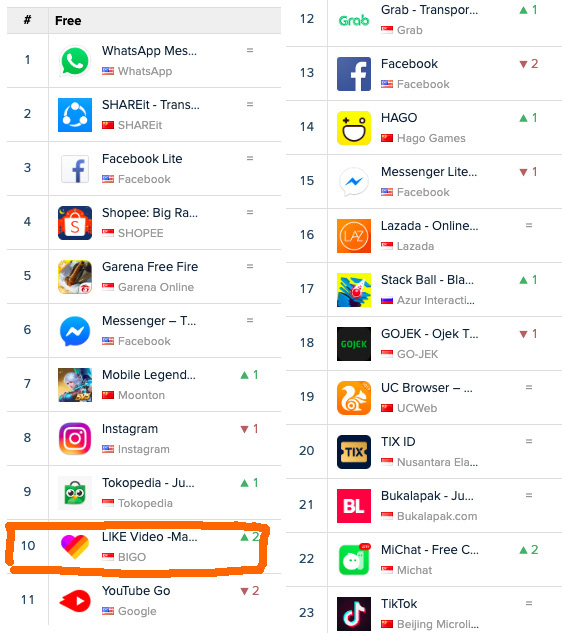Open the Facebook Lite app title
Viewport: 562px width, 633px height.
(x=142, y=159)
